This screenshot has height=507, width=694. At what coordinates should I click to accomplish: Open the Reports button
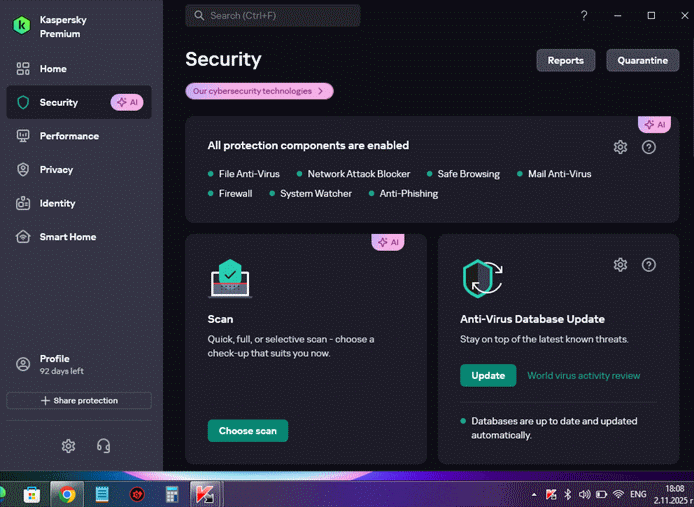[x=566, y=60]
